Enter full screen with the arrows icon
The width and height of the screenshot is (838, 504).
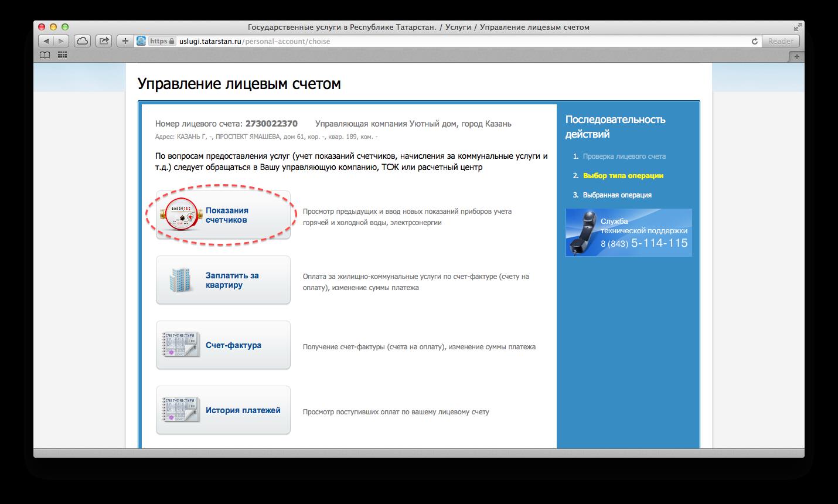tap(798, 27)
